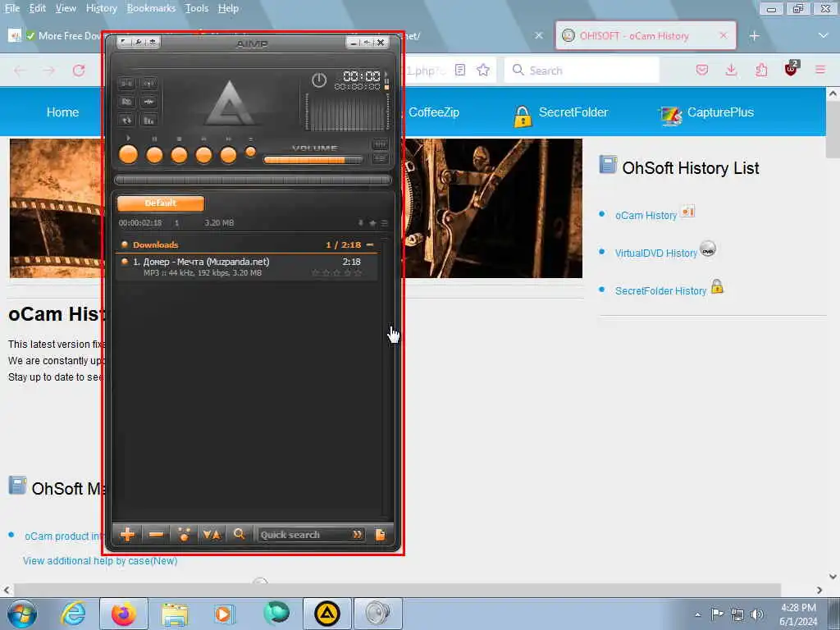The width and height of the screenshot is (840, 630).
Task: Click the Firefox Search box
Action: point(582,71)
